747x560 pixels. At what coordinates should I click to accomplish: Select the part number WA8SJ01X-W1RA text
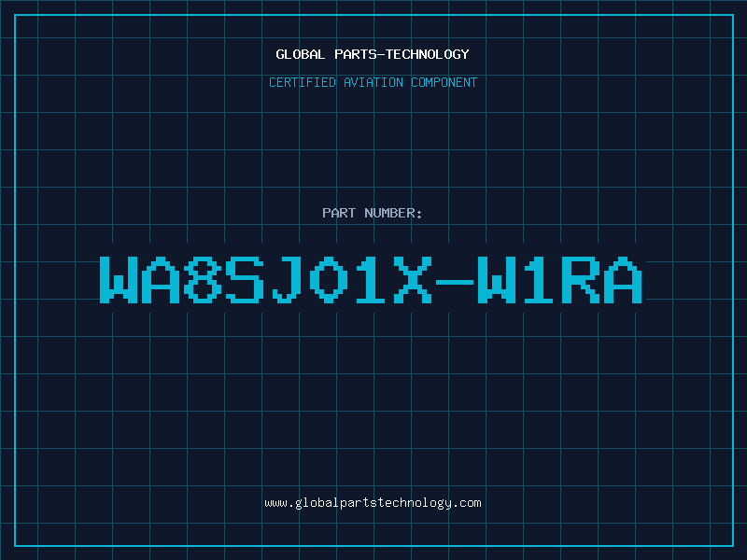(371, 280)
